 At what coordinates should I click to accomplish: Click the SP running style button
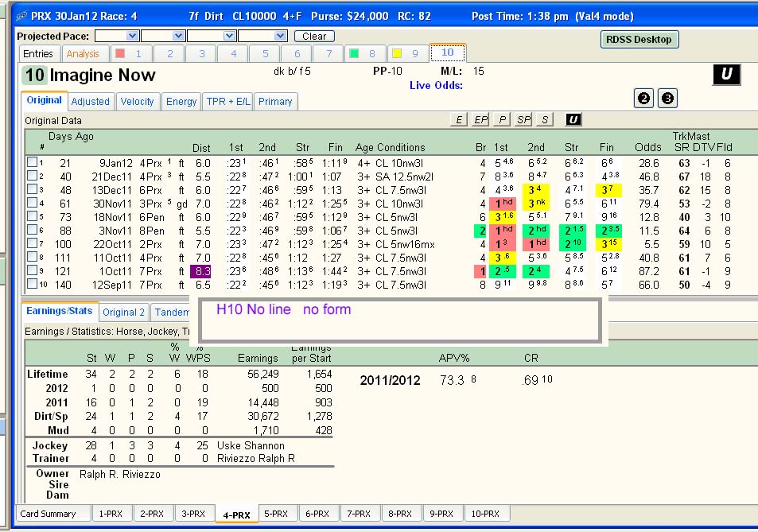pyautogui.click(x=523, y=119)
